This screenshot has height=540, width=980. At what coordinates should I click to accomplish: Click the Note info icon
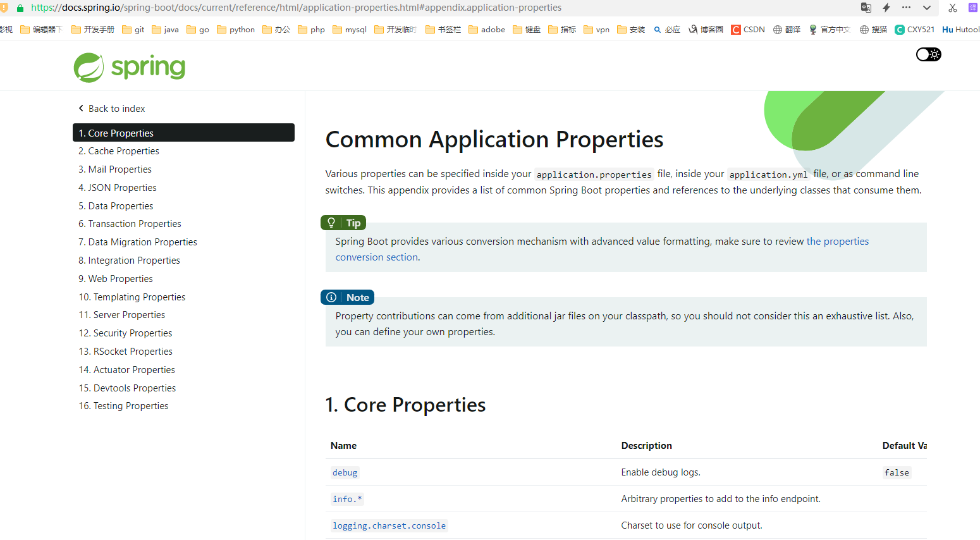pos(331,297)
